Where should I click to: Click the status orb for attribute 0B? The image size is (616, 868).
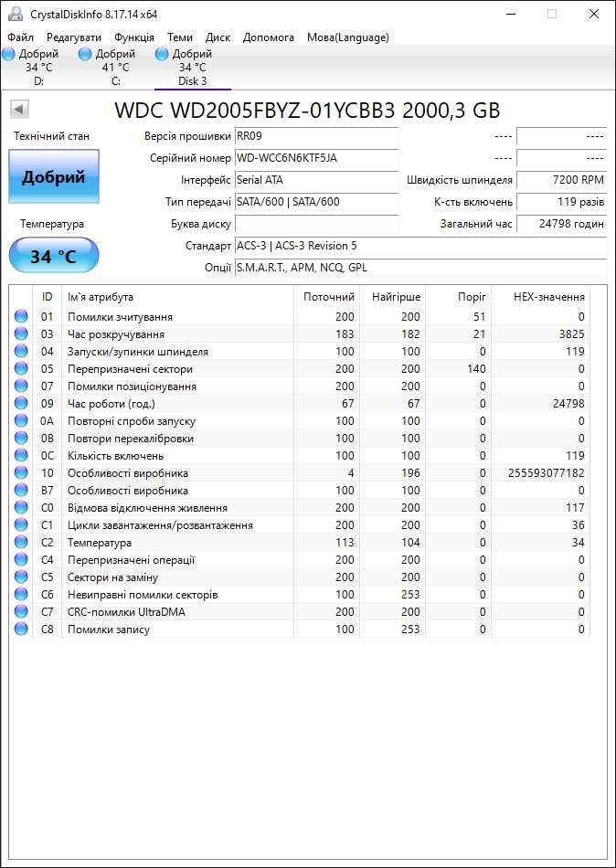point(21,439)
